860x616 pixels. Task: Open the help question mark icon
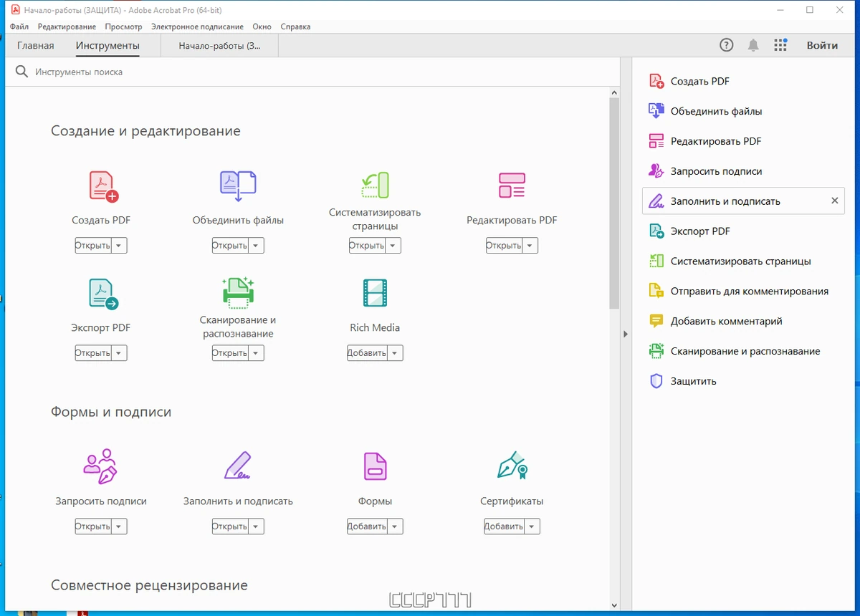[x=727, y=45]
